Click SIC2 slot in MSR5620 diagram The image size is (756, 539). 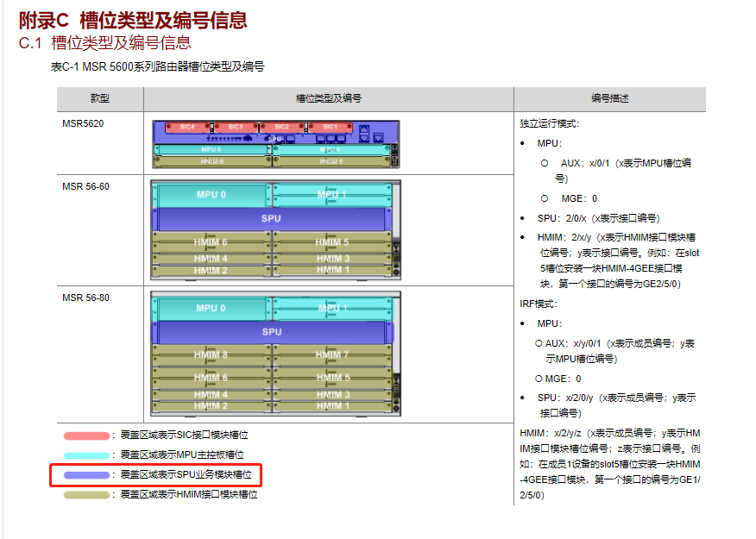pyautogui.click(x=282, y=127)
